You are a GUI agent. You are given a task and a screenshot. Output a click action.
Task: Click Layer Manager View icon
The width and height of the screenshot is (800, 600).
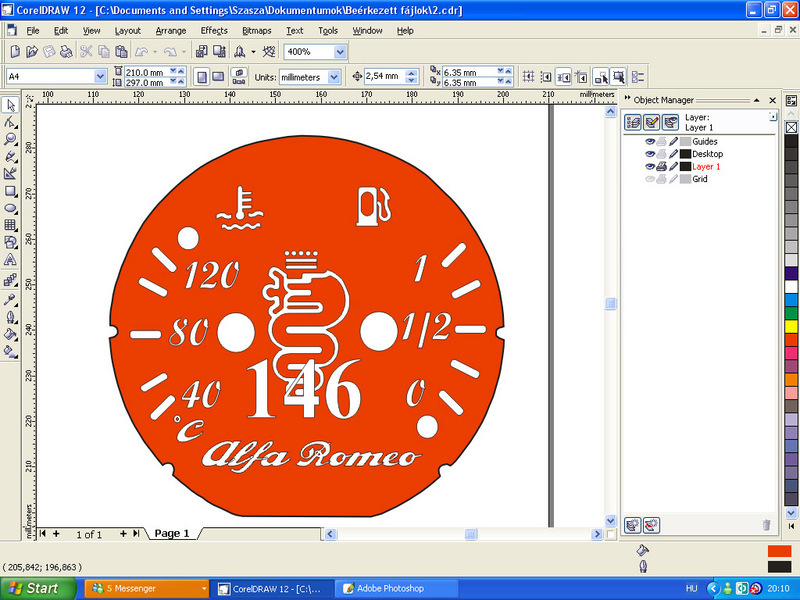click(x=670, y=122)
